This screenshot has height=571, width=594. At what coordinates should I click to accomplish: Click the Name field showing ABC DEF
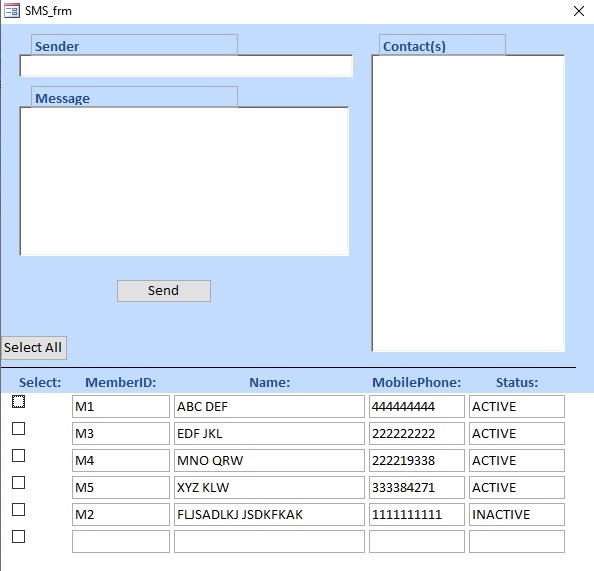click(x=269, y=407)
